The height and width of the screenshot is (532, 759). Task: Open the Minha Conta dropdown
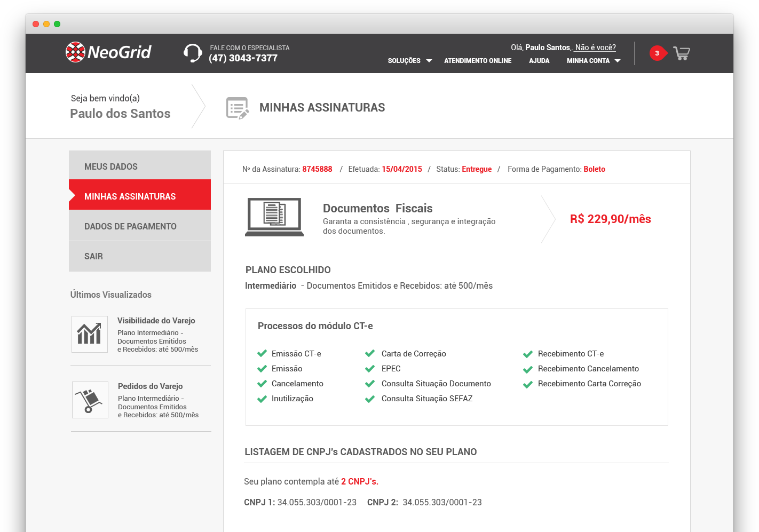[x=592, y=60]
